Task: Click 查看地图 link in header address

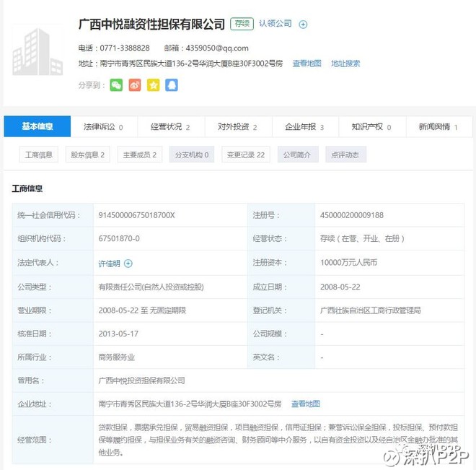Action: click(x=307, y=64)
